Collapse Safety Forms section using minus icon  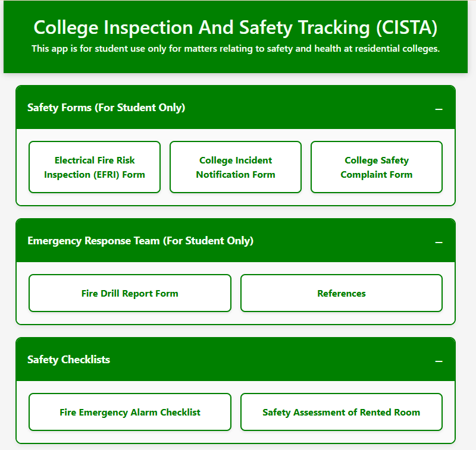[x=439, y=109]
